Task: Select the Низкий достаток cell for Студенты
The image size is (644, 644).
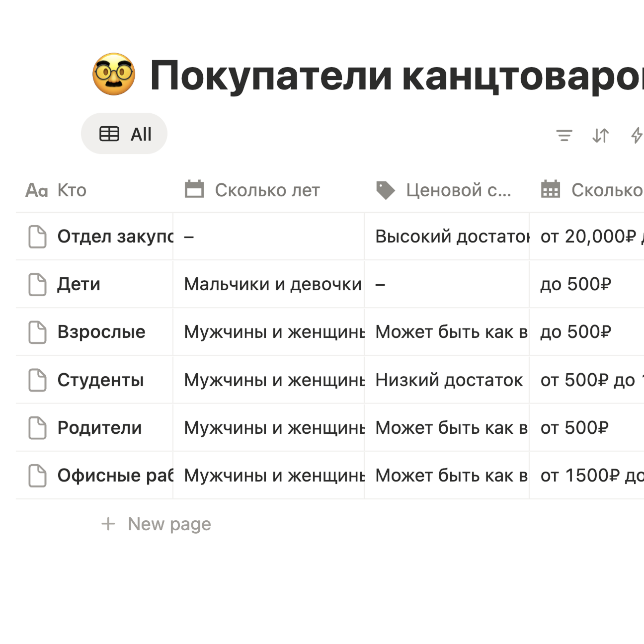Action: pos(448,380)
